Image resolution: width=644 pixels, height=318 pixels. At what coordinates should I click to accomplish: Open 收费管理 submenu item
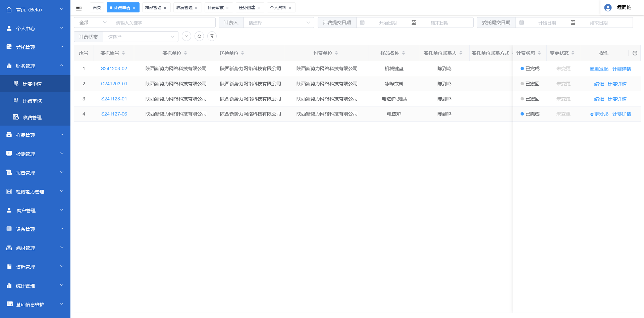coord(35,117)
